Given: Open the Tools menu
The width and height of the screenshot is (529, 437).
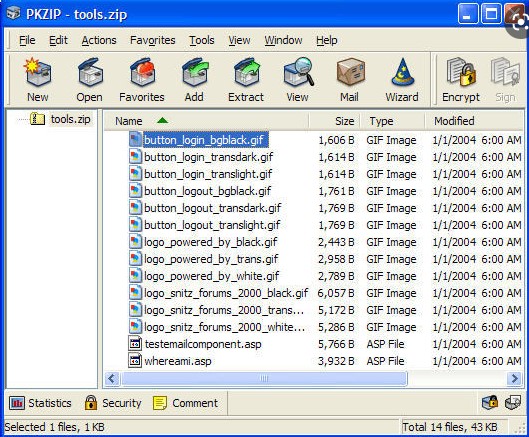Looking at the screenshot, I should (x=201, y=40).
